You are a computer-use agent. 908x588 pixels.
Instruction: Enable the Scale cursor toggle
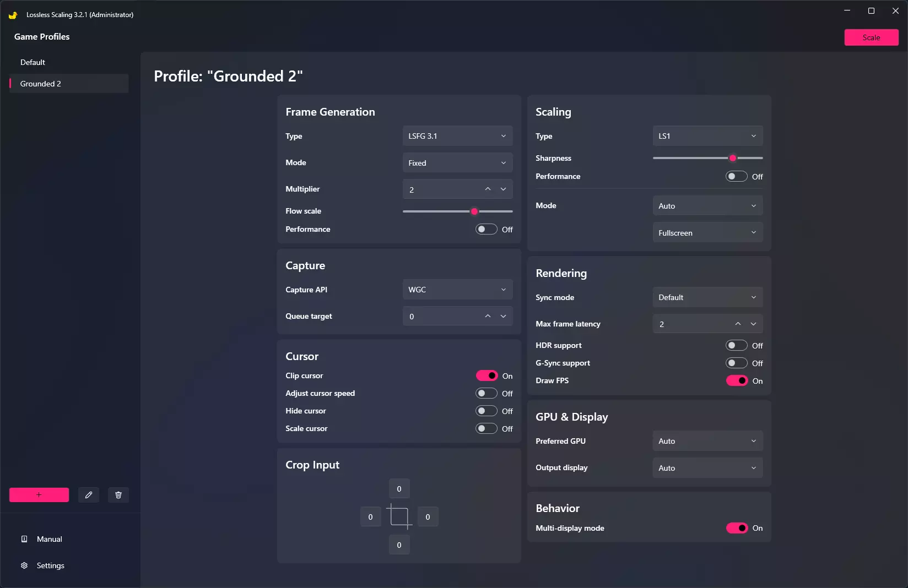(x=487, y=428)
